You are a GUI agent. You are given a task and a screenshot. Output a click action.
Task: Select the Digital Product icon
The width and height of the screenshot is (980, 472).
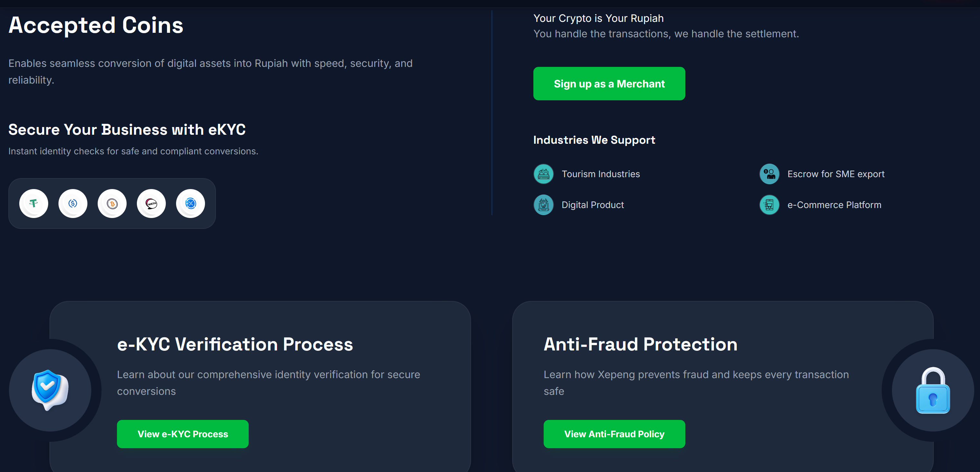(543, 205)
